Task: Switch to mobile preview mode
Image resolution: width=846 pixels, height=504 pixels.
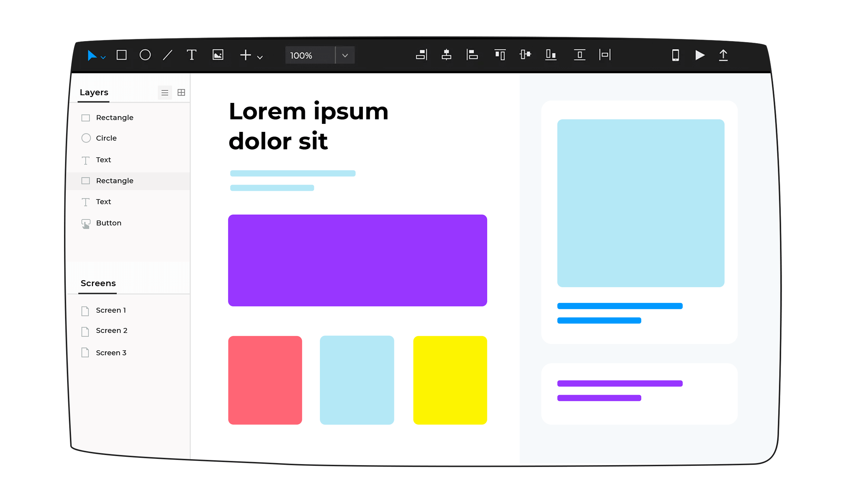Action: point(675,55)
